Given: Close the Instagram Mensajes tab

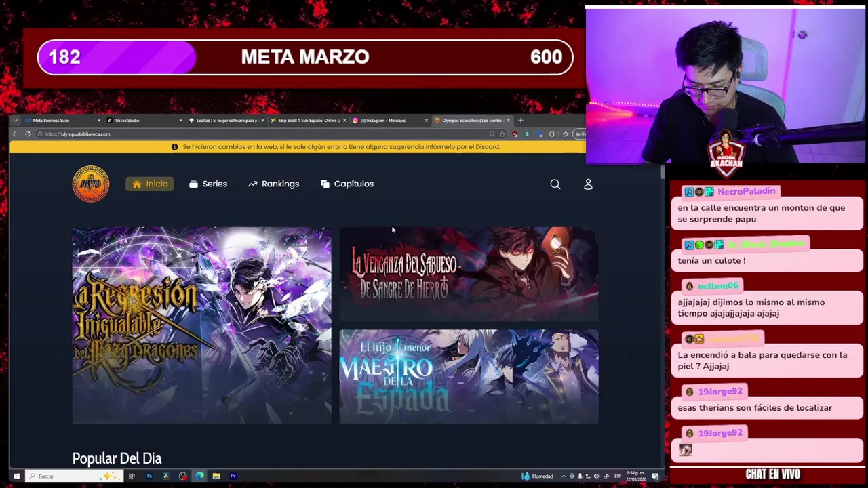Looking at the screenshot, I should point(427,121).
